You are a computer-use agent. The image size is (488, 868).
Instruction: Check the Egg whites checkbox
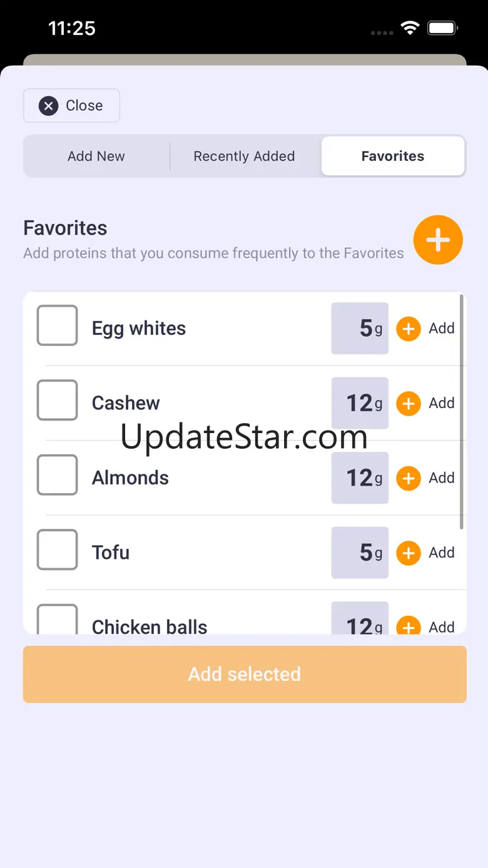pos(58,325)
